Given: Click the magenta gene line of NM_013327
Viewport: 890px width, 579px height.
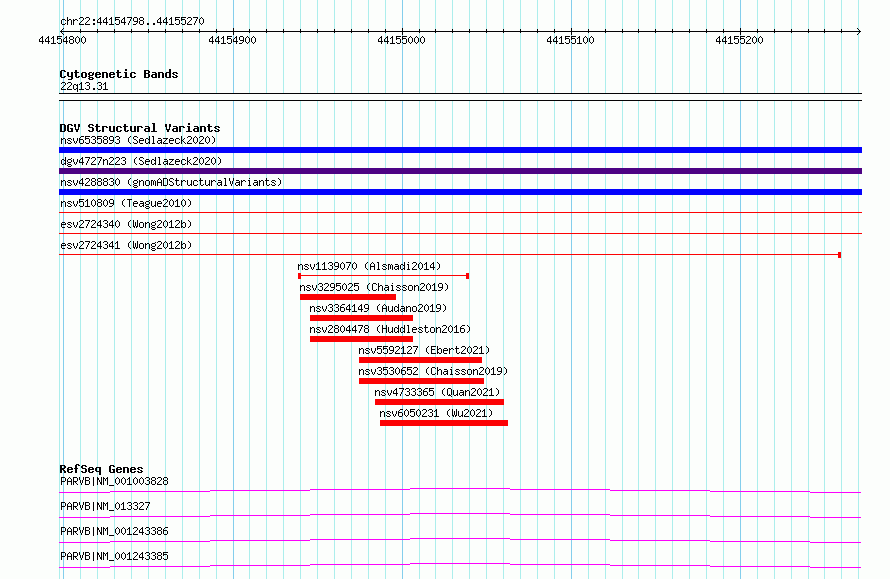Looking at the screenshot, I should [460, 515].
